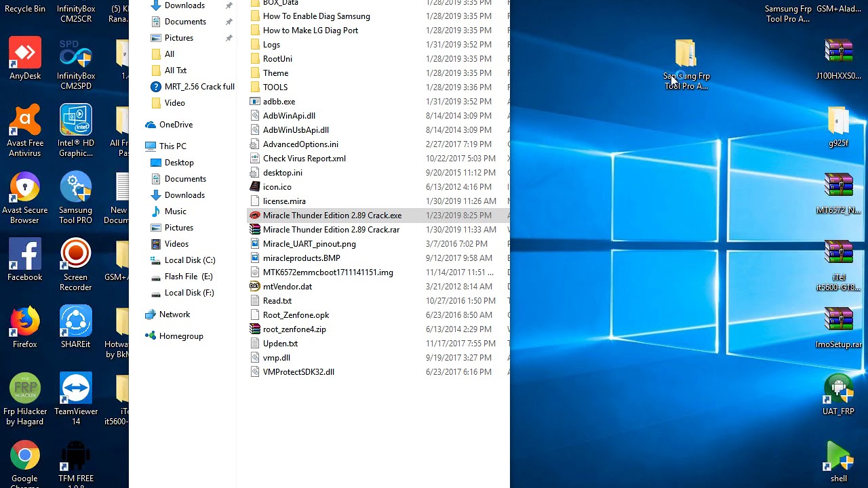Open Pictures pinned in quick access
The height and width of the screenshot is (488, 868).
click(x=179, y=38)
